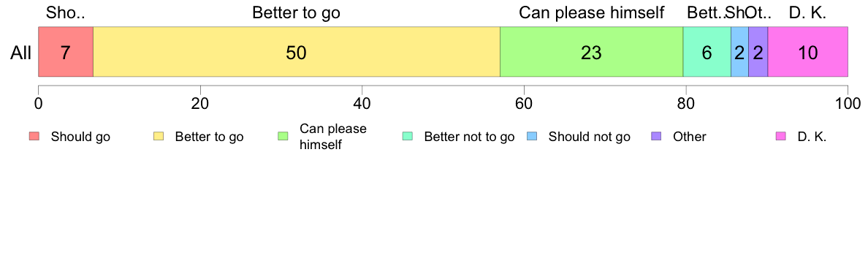Click the axis tick label 100
Image resolution: width=868 pixels, height=269 pixels.
click(x=848, y=103)
